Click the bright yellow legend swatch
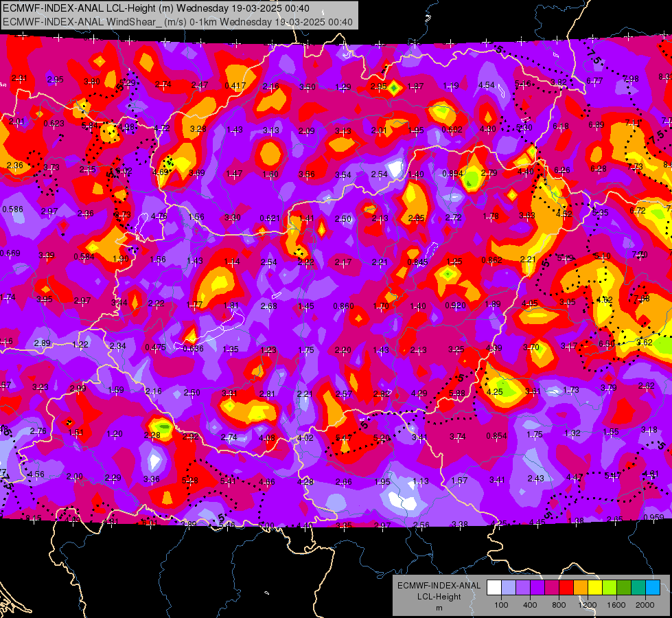This screenshot has height=618, width=672. [x=595, y=588]
